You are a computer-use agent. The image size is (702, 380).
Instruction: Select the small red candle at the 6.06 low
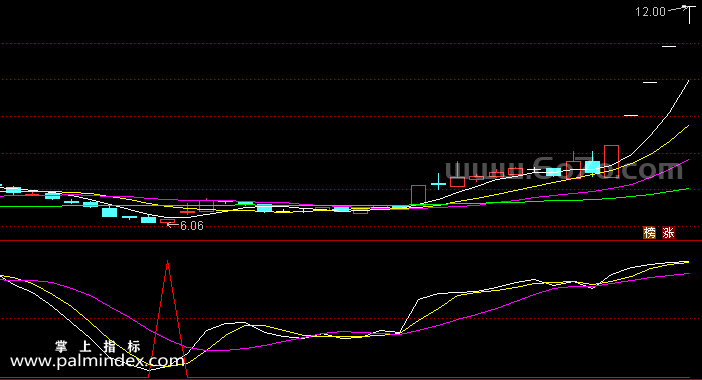pos(167,221)
